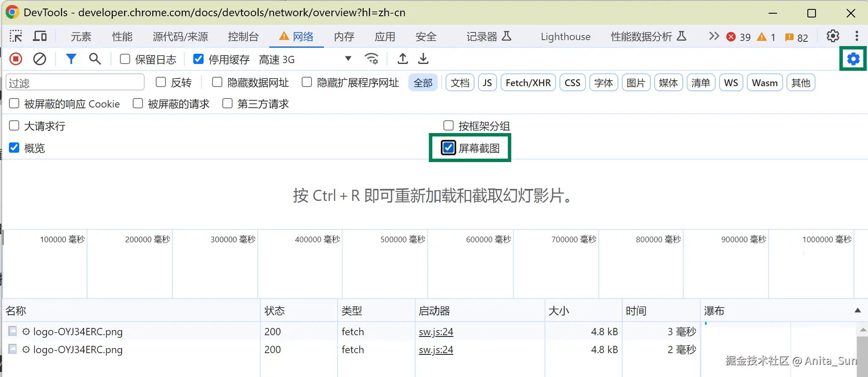This screenshot has height=377, width=868.
Task: Open the three-dot DevTools menu
Action: tap(856, 36)
